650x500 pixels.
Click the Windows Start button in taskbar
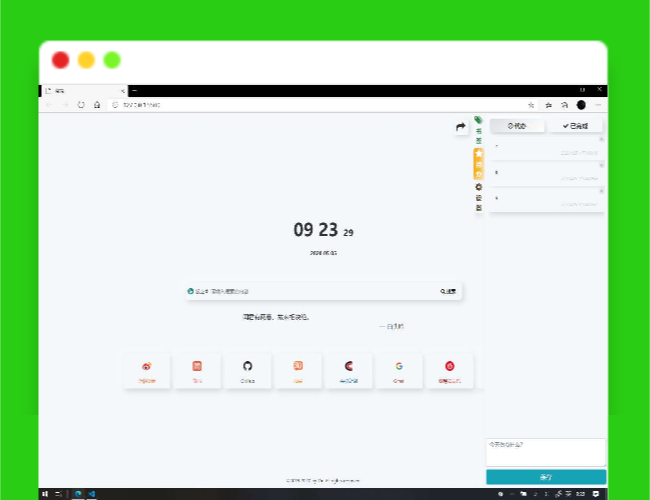pyautogui.click(x=45, y=493)
